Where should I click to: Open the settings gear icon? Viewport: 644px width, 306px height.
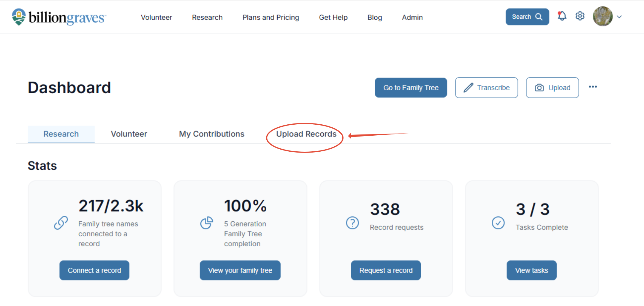coord(580,16)
